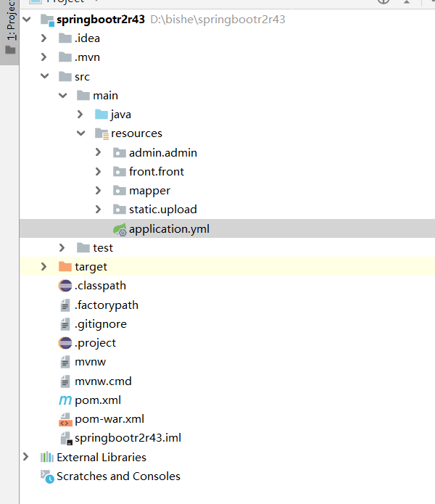Expand the test folder chevron
Image resolution: width=435 pixels, height=504 pixels.
point(62,248)
